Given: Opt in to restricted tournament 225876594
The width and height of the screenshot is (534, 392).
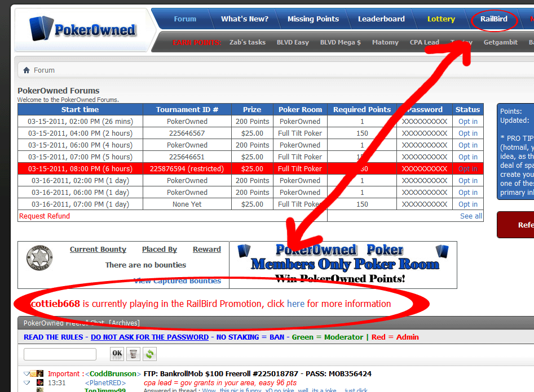Looking at the screenshot, I should [467, 169].
